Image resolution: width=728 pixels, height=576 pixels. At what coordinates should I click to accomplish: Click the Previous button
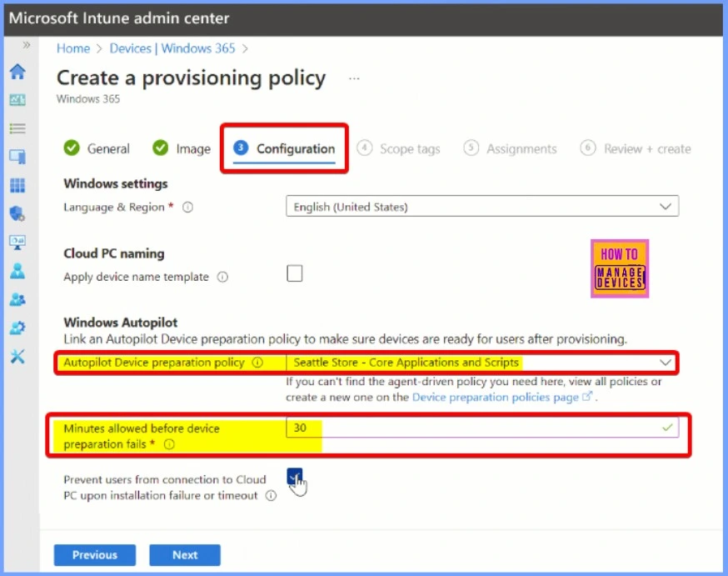(95, 555)
